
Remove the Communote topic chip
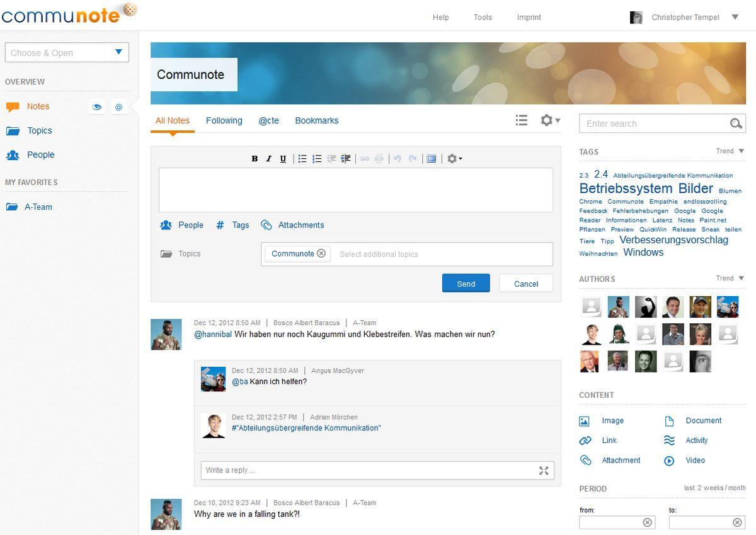click(321, 253)
